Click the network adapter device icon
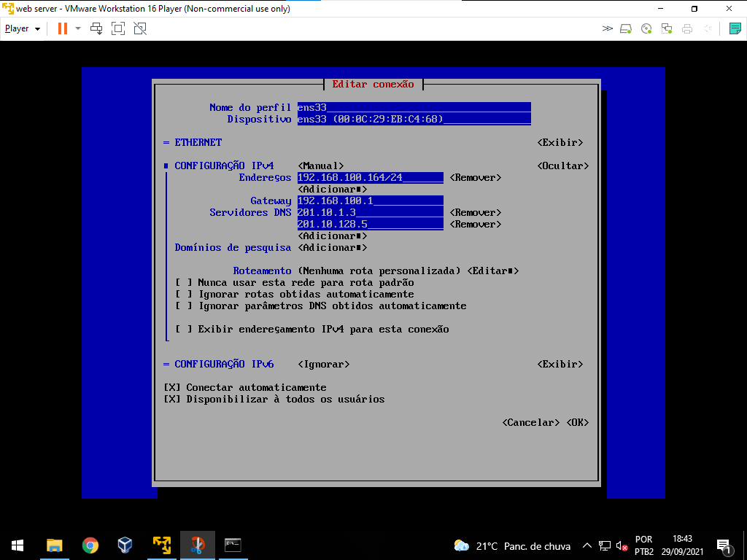 (667, 29)
